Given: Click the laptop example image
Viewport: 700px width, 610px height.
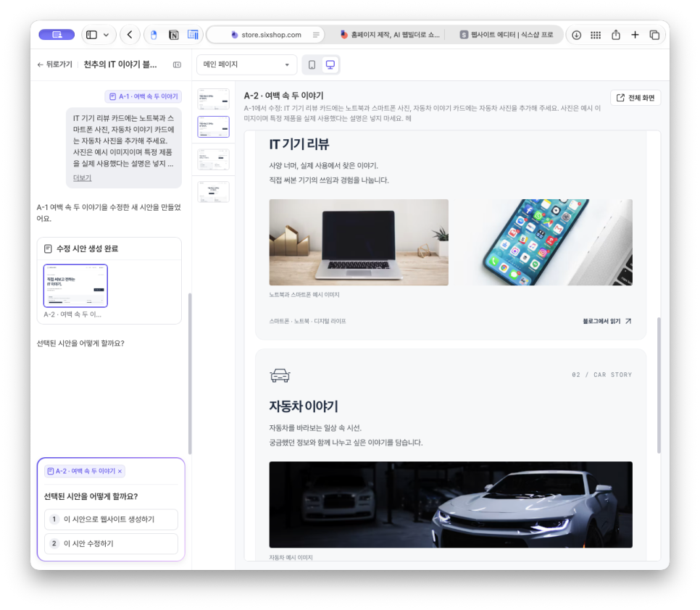Looking at the screenshot, I should pyautogui.click(x=359, y=242).
